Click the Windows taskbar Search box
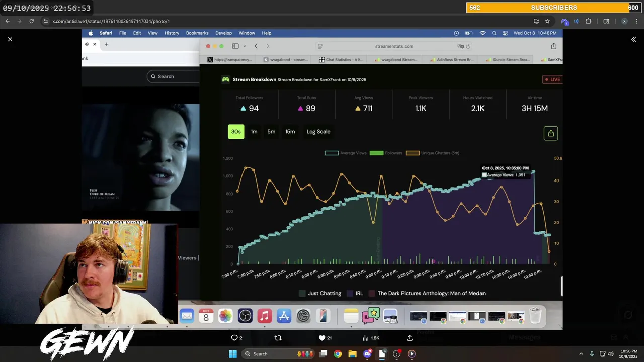This screenshot has height=362, width=644. pyautogui.click(x=277, y=354)
